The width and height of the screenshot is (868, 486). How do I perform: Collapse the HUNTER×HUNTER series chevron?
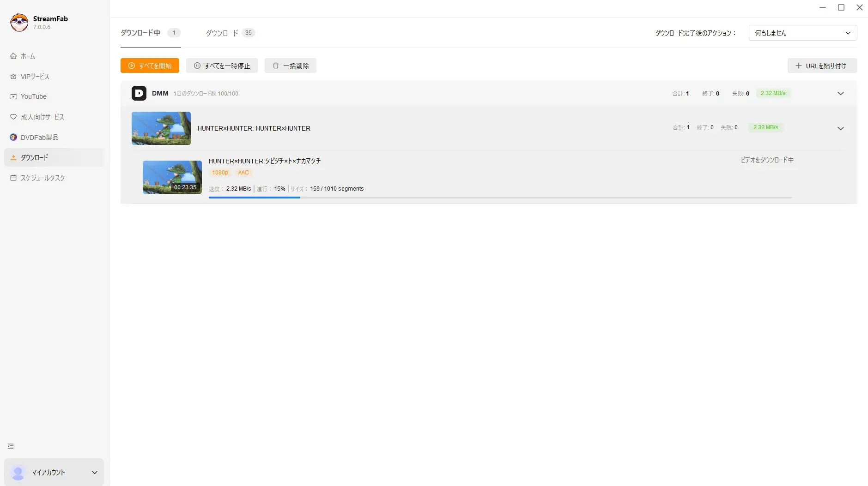click(x=841, y=128)
